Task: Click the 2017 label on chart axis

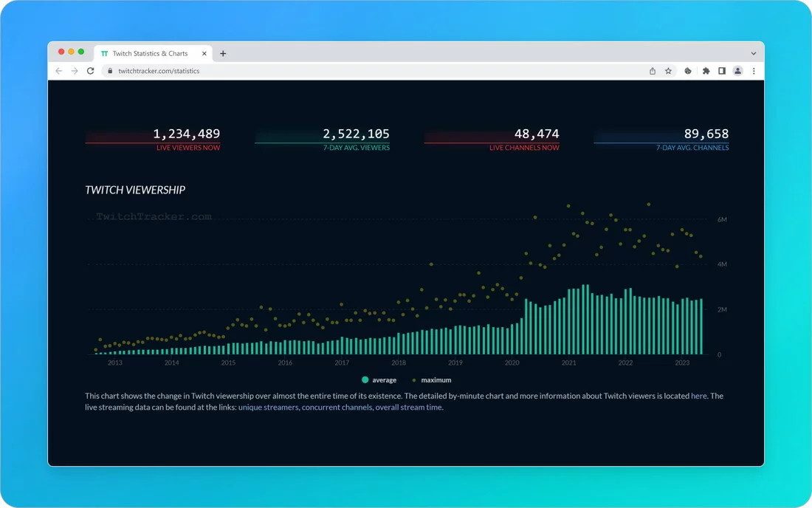Action: pyautogui.click(x=342, y=363)
